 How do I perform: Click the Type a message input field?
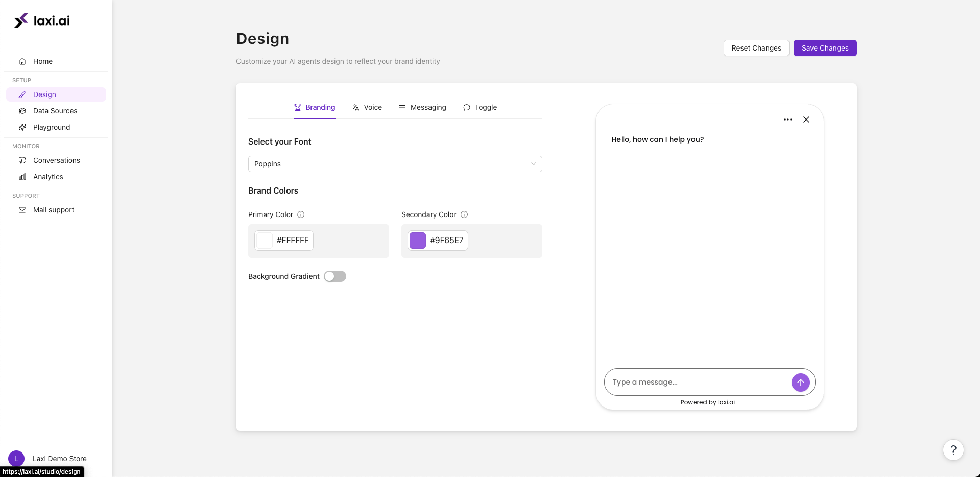point(697,382)
